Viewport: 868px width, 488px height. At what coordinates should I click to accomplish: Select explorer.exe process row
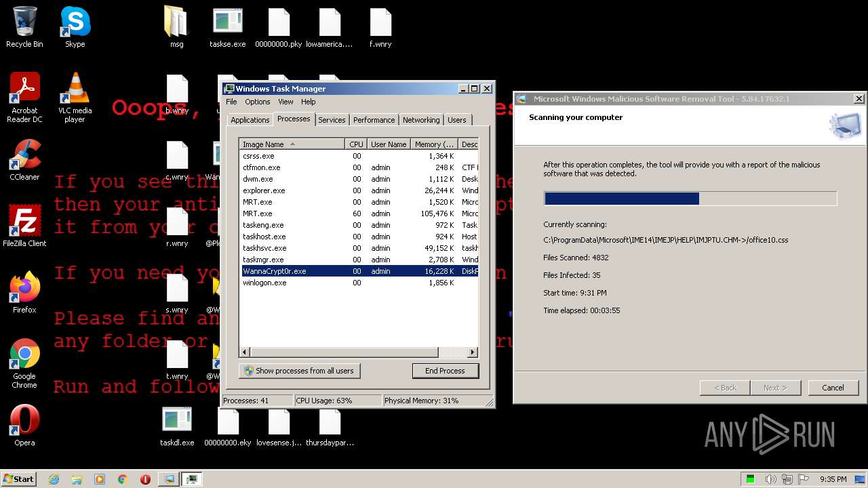click(x=359, y=190)
